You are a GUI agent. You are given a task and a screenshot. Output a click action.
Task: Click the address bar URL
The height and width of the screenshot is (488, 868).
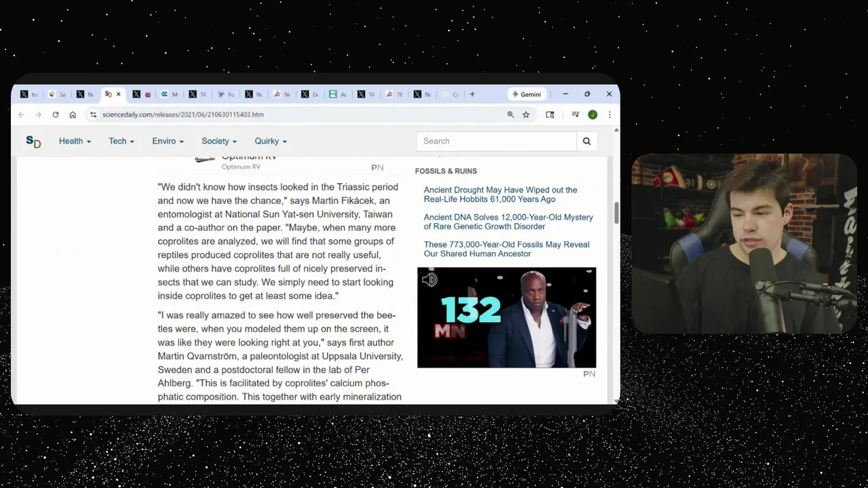coord(183,115)
